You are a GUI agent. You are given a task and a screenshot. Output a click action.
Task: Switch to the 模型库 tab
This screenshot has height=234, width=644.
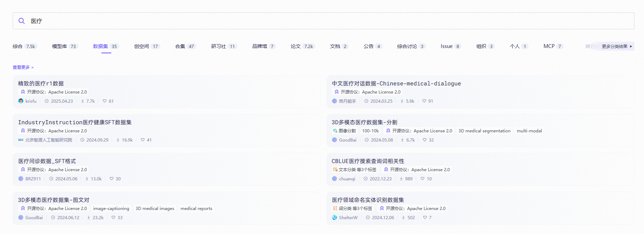tap(65, 46)
